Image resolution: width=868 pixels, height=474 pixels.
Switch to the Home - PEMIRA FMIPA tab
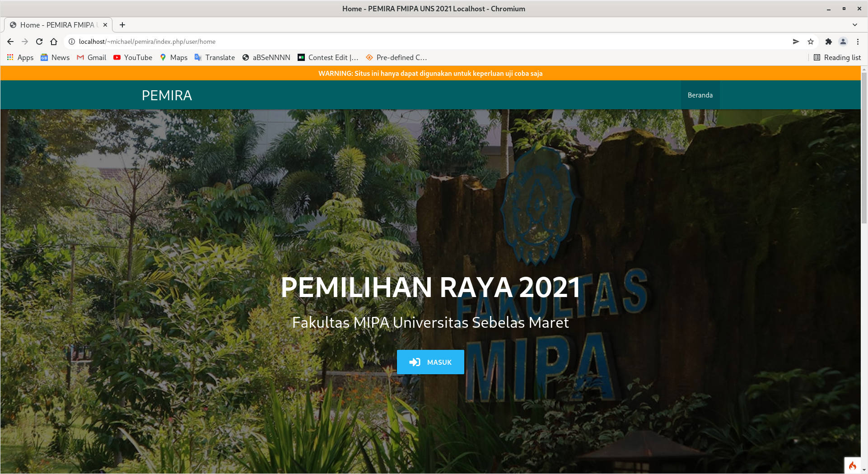57,25
